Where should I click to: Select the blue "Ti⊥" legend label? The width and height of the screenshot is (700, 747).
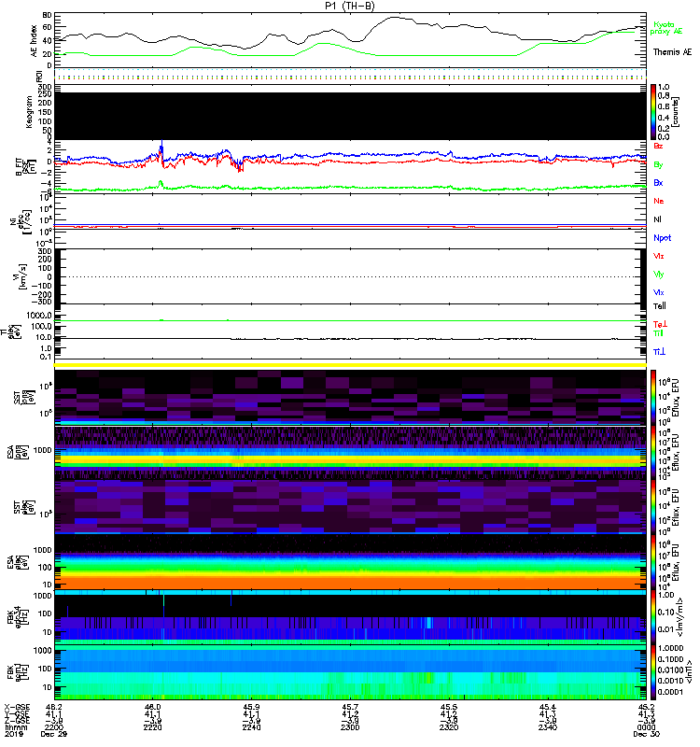659,352
